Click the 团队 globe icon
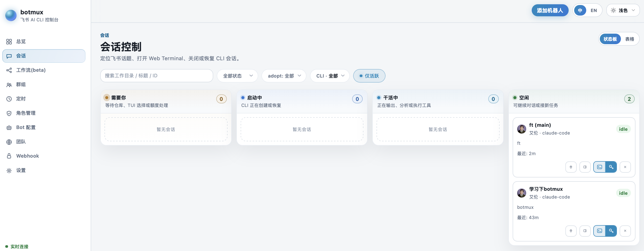 pyautogui.click(x=9, y=142)
